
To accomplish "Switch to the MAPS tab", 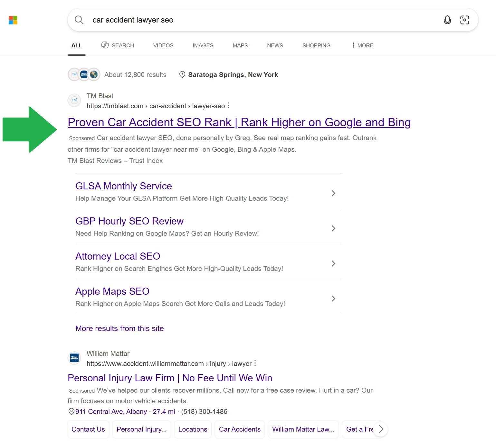I will pyautogui.click(x=240, y=45).
